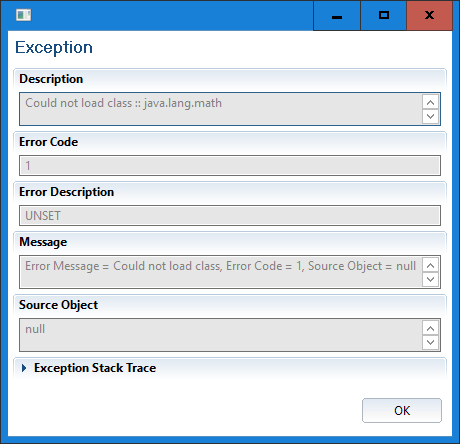Click the Exception Stack Trace label
This screenshot has width=460, height=444.
click(95, 368)
